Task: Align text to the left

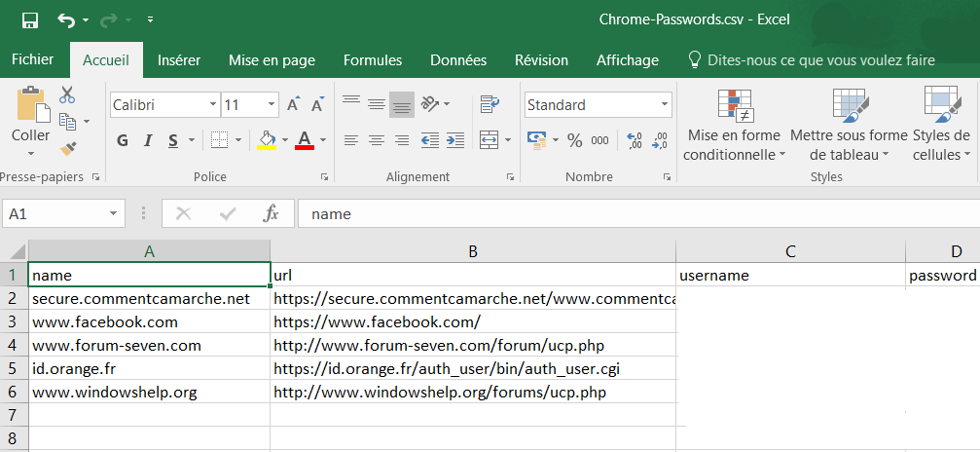Action: click(351, 140)
